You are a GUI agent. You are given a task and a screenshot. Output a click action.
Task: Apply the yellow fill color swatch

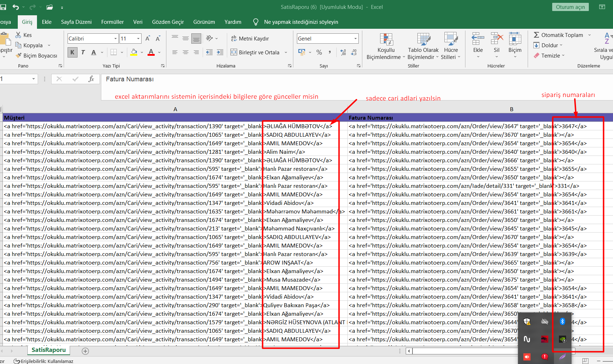point(134,53)
